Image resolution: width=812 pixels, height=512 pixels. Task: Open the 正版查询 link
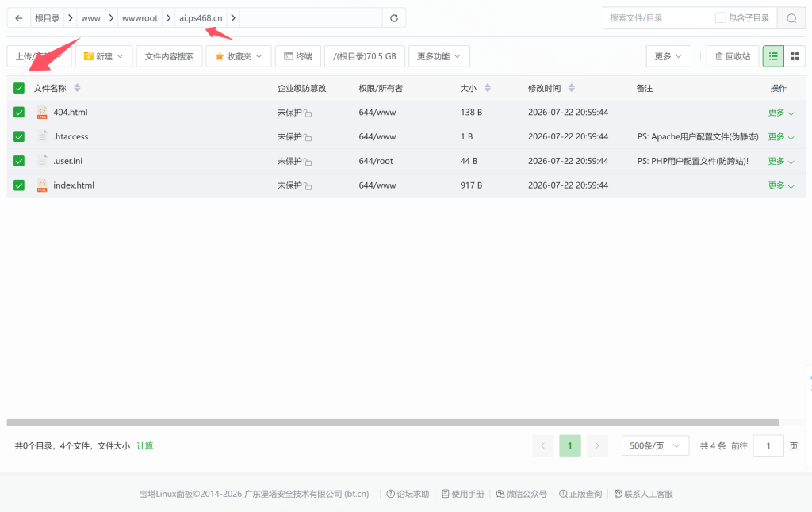click(x=580, y=494)
